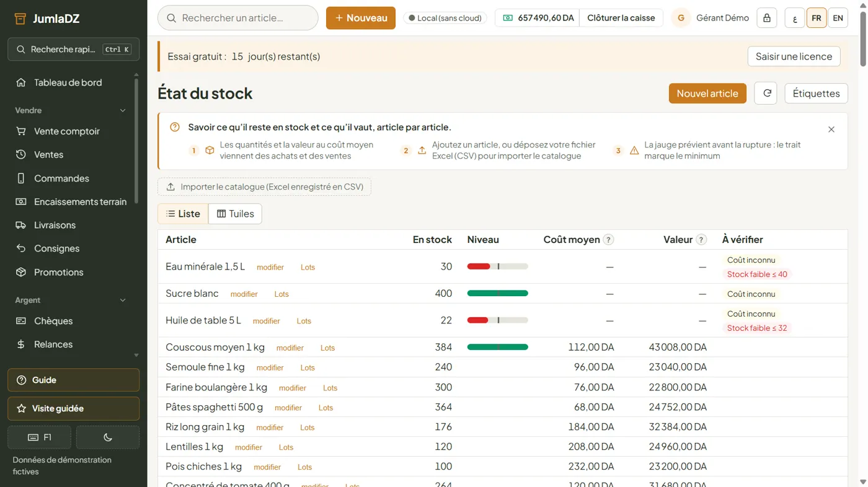Switch to Tuiles view
This screenshot has width=868, height=487.
click(x=235, y=214)
